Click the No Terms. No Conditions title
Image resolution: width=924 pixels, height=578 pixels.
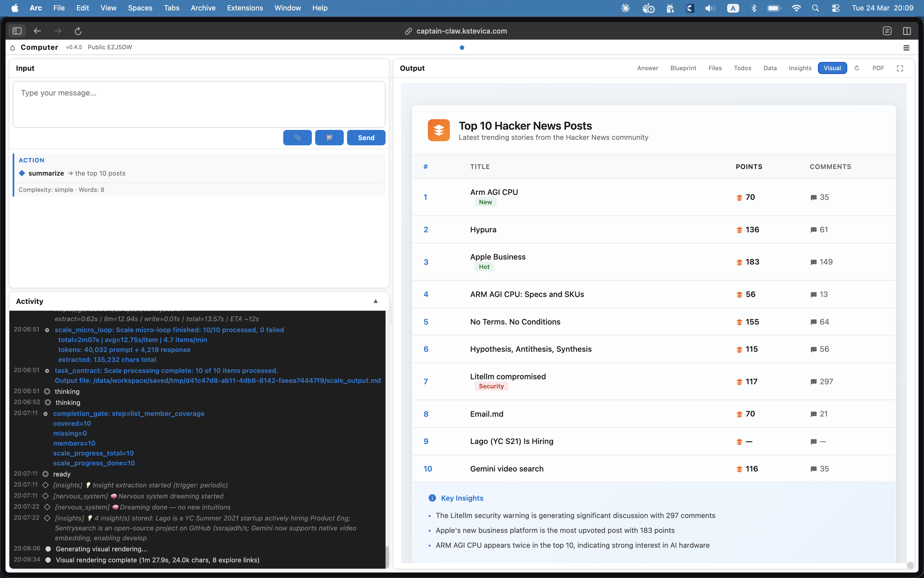[515, 322]
